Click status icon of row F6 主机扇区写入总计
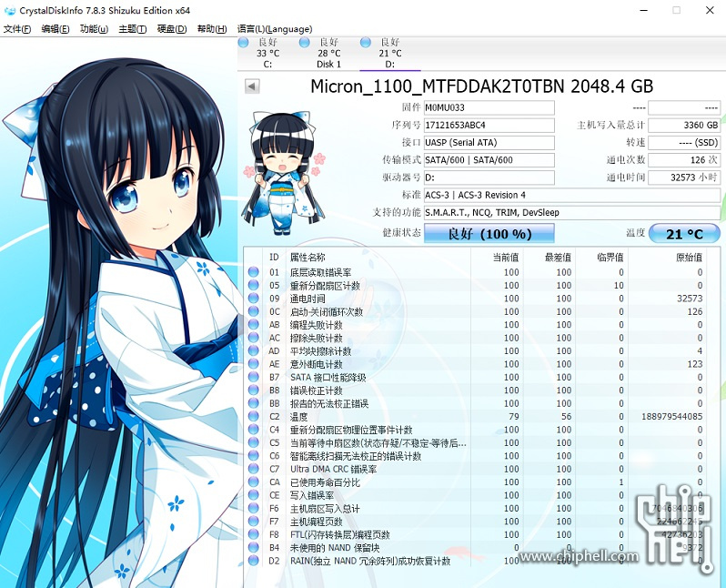 coord(253,508)
